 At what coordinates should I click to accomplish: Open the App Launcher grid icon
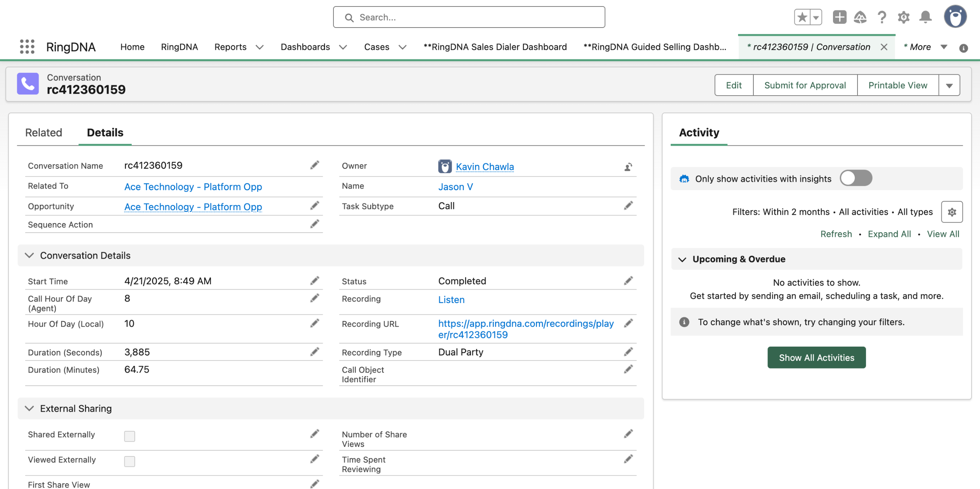27,47
